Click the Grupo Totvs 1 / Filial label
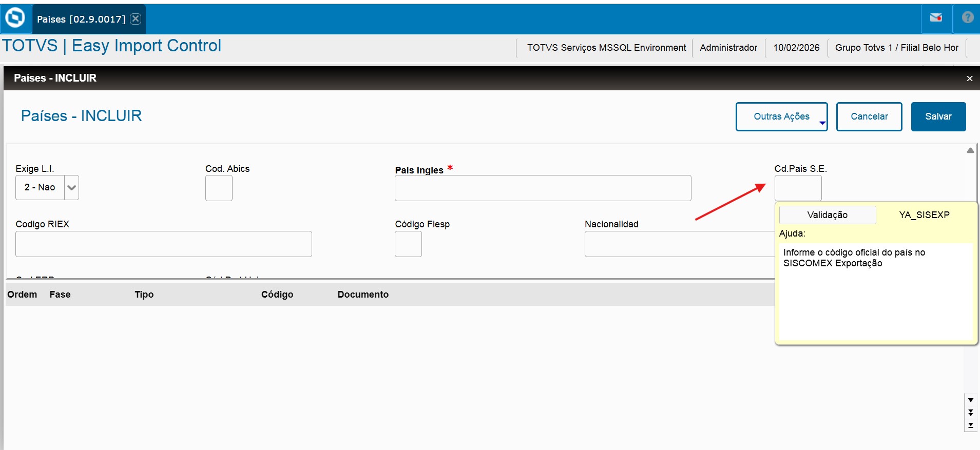 tap(897, 48)
